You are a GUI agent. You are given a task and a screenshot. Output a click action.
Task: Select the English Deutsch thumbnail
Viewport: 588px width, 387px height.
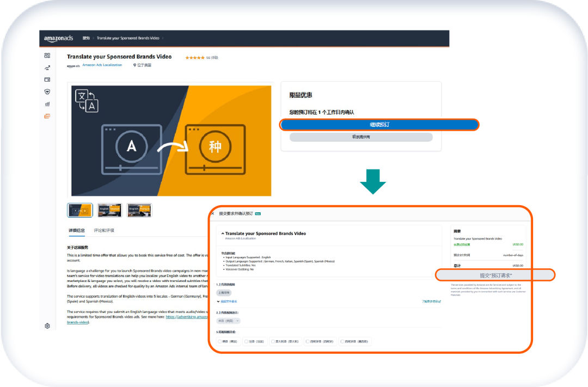coord(109,211)
